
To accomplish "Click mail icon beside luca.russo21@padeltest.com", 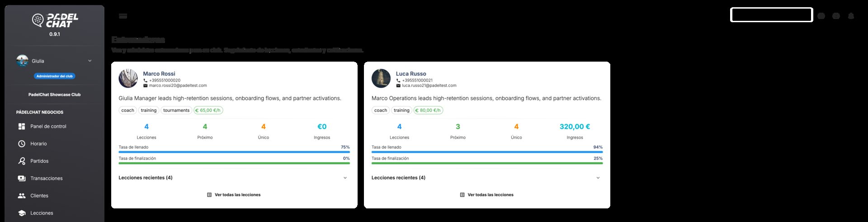I will [398, 86].
